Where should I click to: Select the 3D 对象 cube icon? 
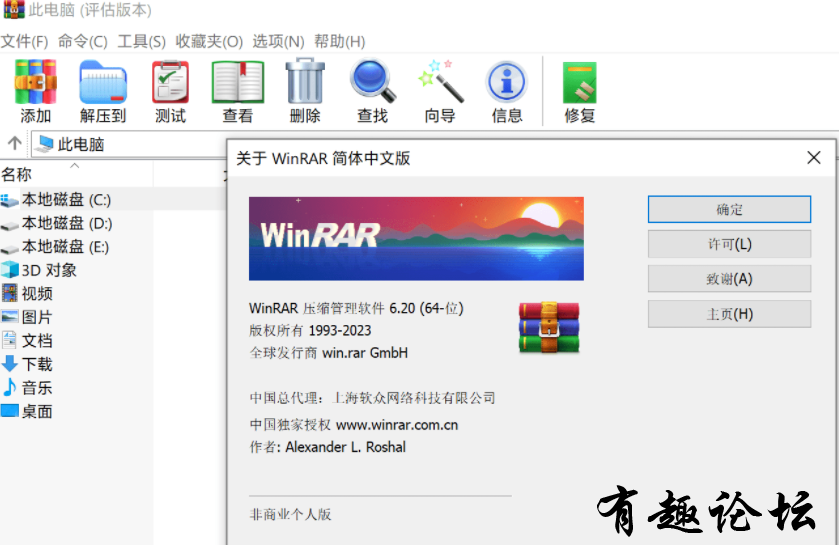pyautogui.click(x=10, y=270)
